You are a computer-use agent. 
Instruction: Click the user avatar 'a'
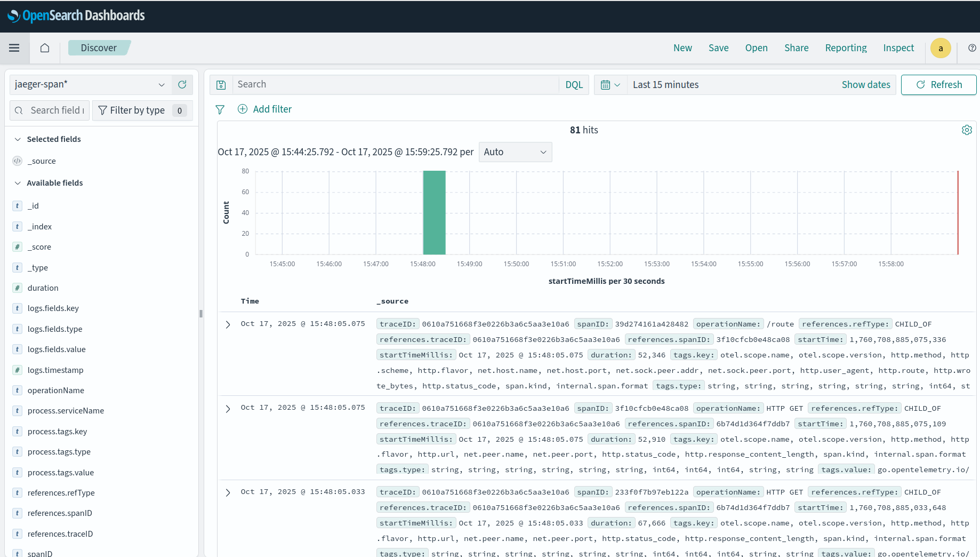pos(941,48)
